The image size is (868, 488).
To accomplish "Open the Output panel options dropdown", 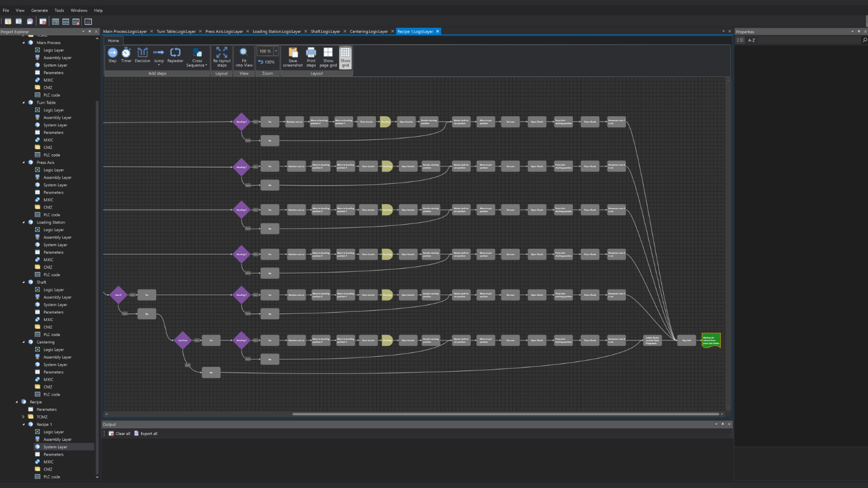I will point(716,424).
